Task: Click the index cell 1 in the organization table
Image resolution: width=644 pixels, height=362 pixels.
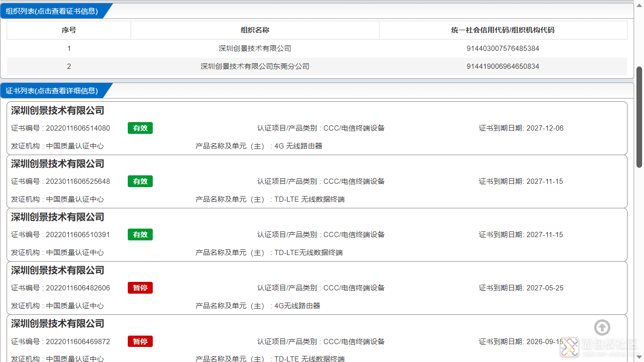Action: click(69, 49)
